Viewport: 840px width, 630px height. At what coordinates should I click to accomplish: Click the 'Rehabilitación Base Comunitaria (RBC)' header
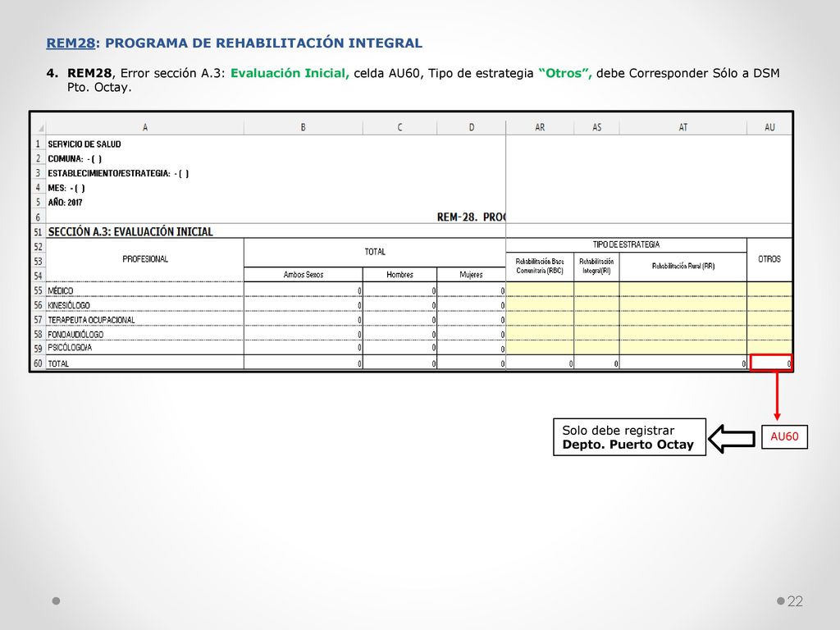(x=540, y=267)
